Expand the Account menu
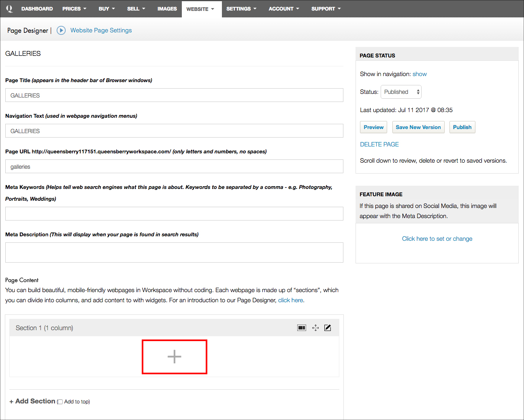Image resolution: width=524 pixels, height=420 pixels. [283, 8]
